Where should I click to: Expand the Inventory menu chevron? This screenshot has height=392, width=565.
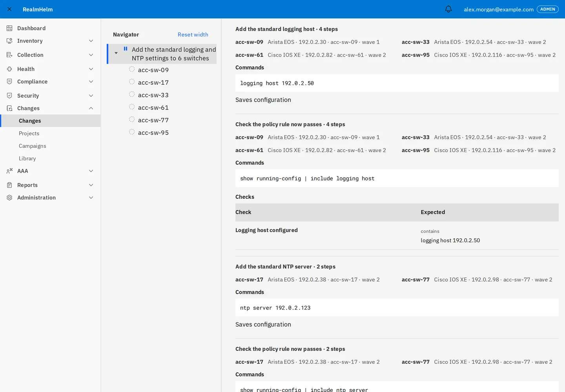coord(91,41)
